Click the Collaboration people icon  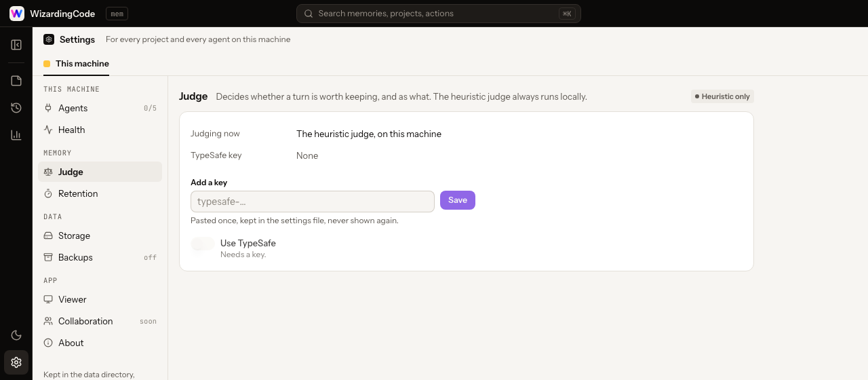click(x=48, y=321)
